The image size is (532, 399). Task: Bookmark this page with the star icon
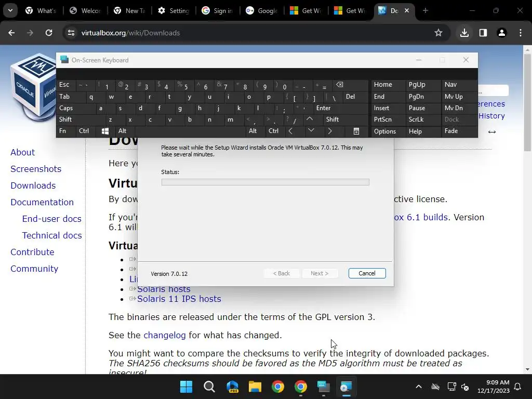pos(438,33)
